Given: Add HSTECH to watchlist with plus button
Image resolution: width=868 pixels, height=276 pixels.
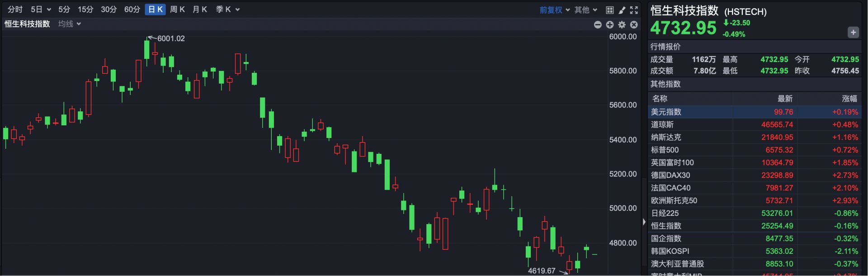Looking at the screenshot, I should click(853, 32).
